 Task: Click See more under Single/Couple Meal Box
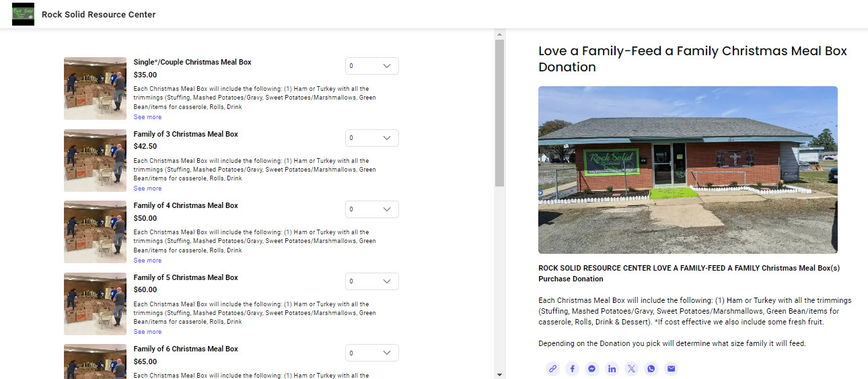(147, 117)
